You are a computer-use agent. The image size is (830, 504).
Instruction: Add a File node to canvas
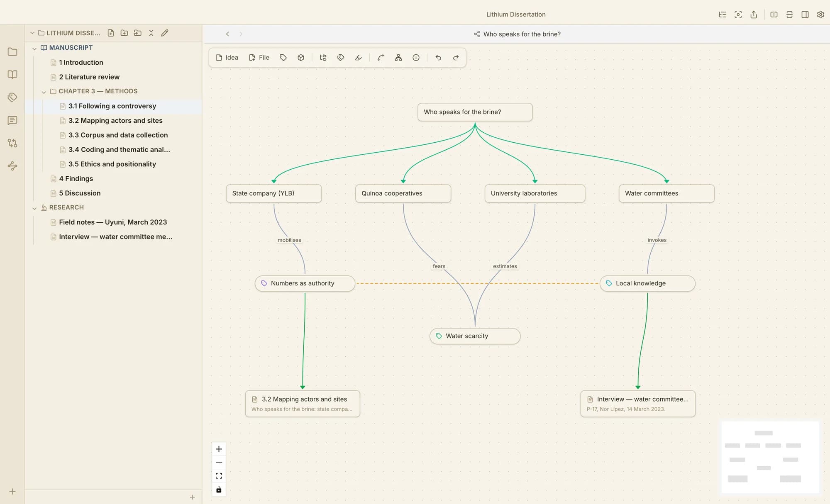click(x=259, y=58)
